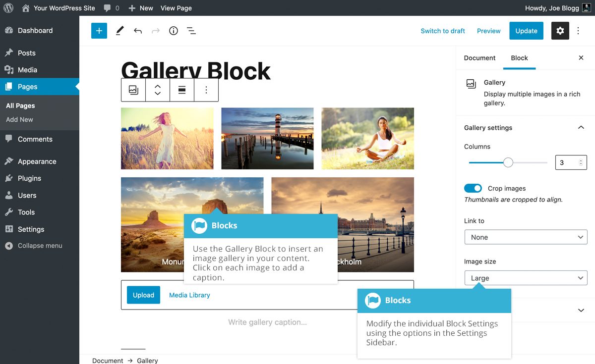Collapse the Gallery settings panel
This screenshot has height=364, width=595.
(581, 127)
